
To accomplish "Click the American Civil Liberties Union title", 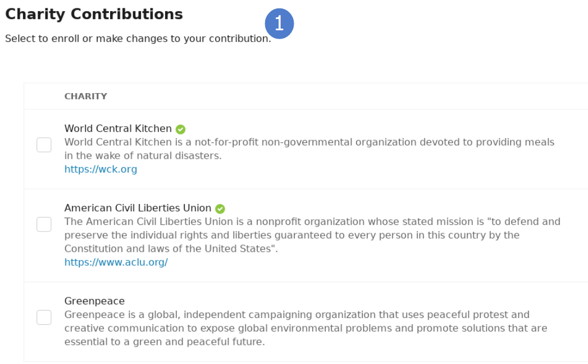I will coord(138,209).
